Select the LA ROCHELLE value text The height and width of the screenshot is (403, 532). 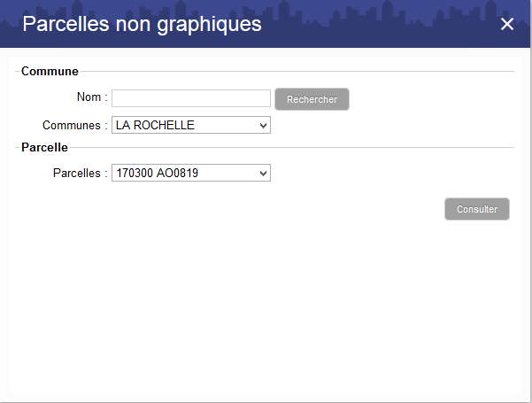pos(155,126)
